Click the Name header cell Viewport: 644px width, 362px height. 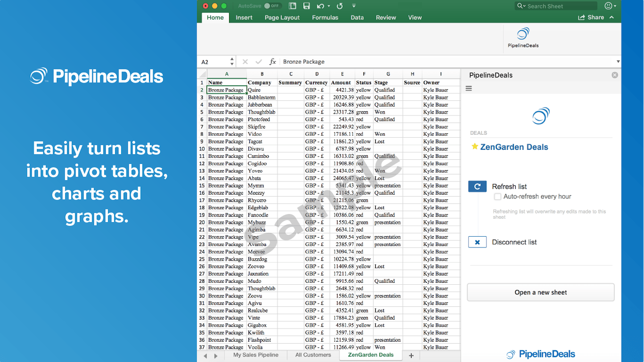227,82
